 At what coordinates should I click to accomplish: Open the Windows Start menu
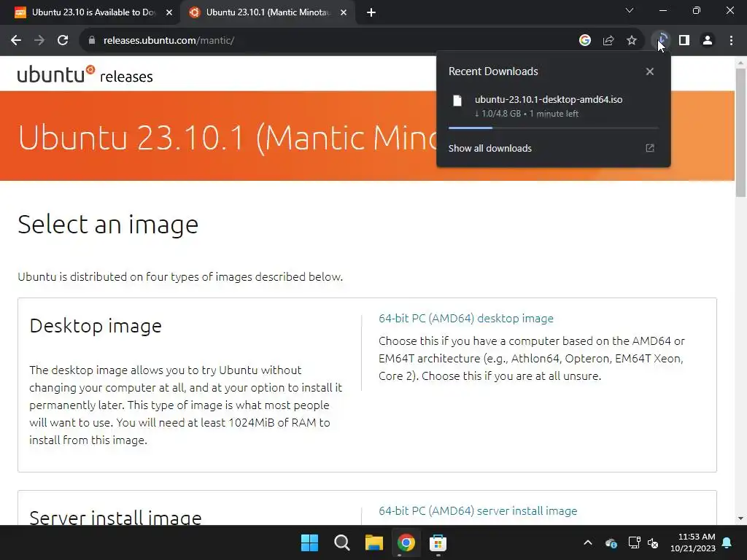pos(309,542)
